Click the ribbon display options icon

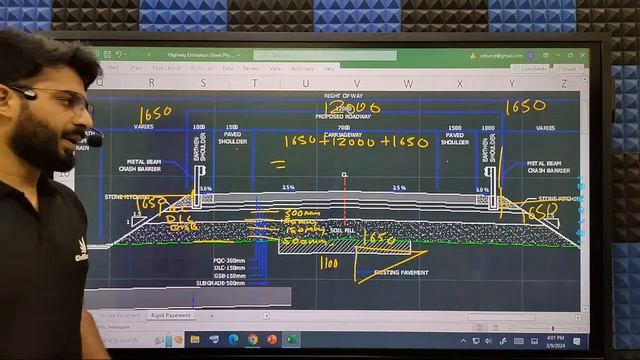click(546, 55)
